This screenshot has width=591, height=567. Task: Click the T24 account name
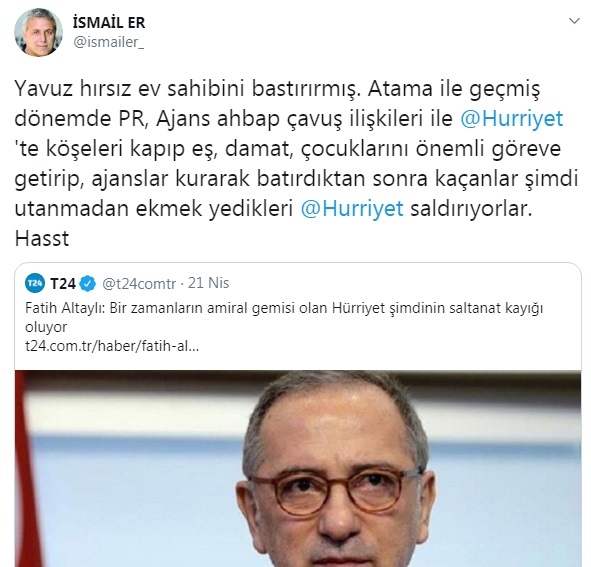coord(63,284)
